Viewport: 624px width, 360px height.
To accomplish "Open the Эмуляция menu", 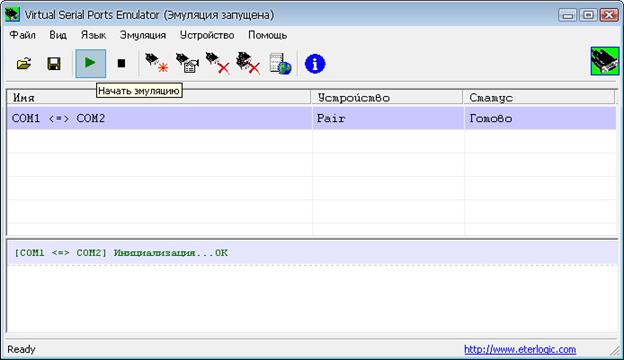I will coord(143,35).
